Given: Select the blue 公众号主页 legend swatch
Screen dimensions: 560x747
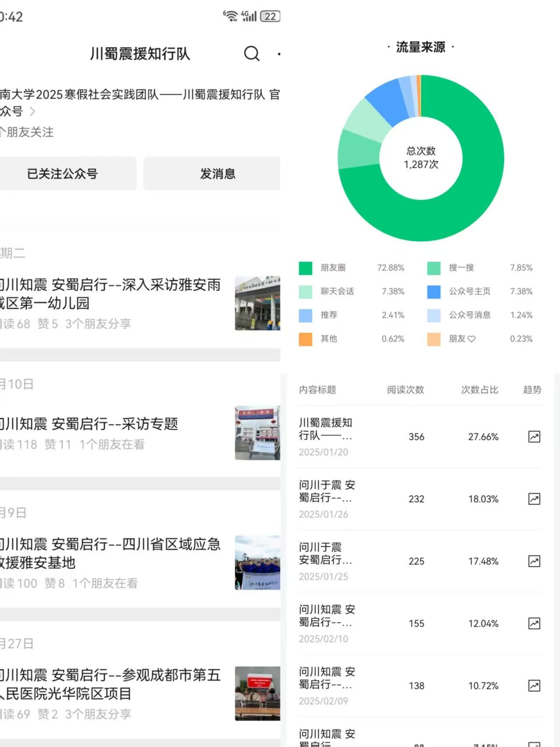Looking at the screenshot, I should click(x=433, y=292).
